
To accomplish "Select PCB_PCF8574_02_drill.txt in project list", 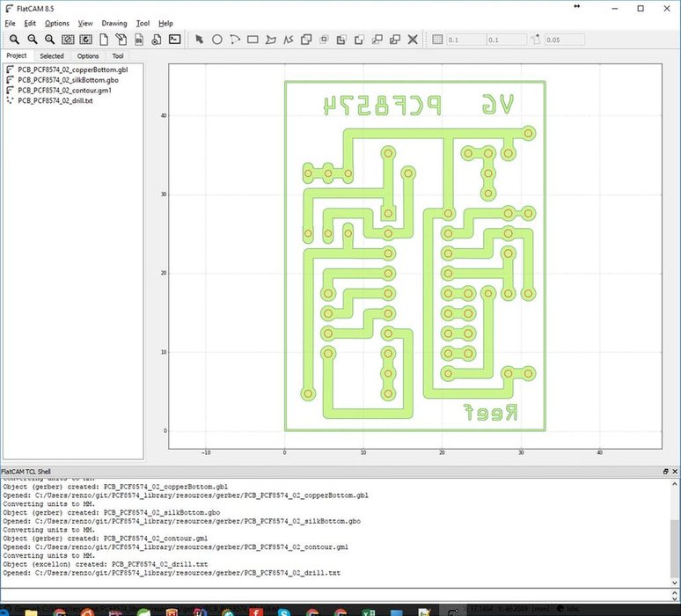I will coord(55,100).
